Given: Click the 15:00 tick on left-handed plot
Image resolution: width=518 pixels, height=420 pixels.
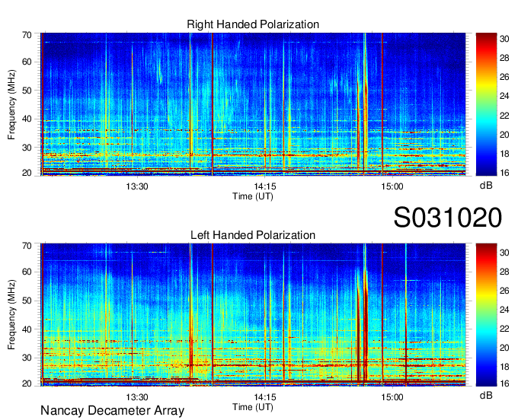Looking at the screenshot, I should 392,397.
